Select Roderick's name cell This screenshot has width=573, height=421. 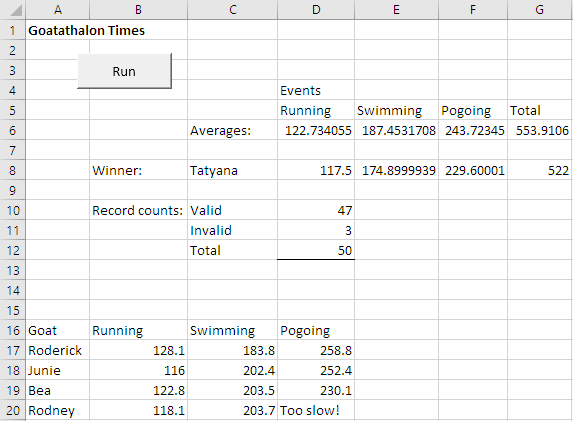click(58, 350)
